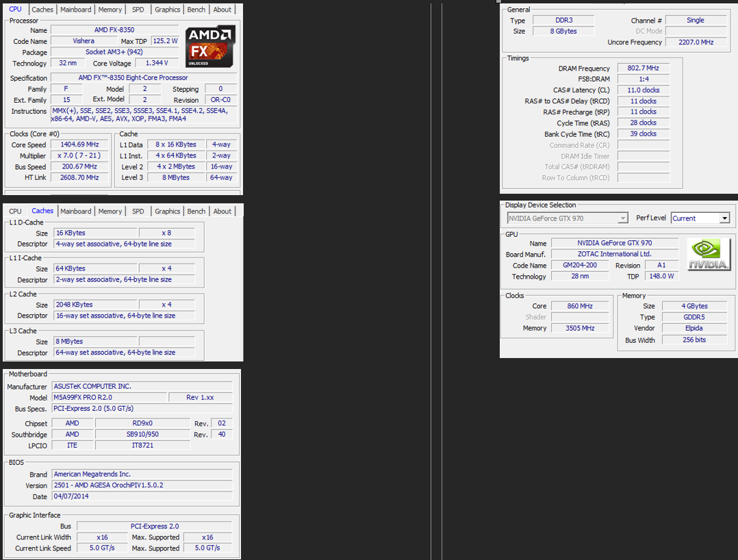Click Channel # value Single
Viewport: 738px width, 560px height.
695,21
